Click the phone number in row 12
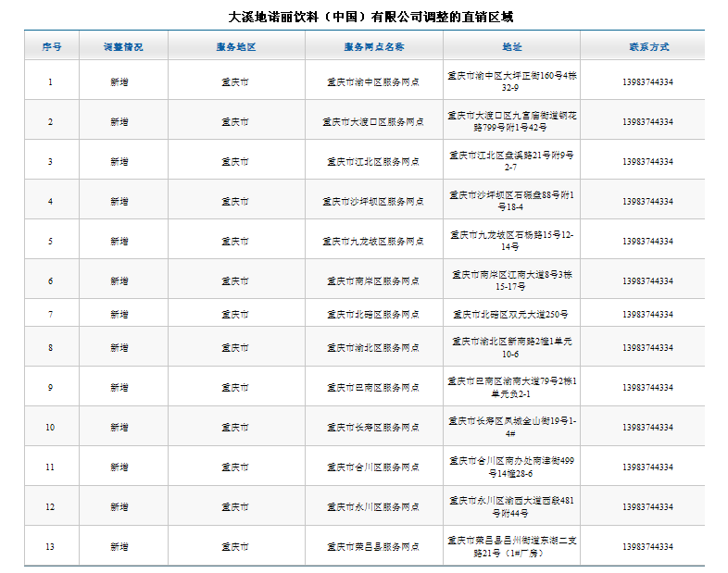Screen dimensions: 728x573 [x=647, y=507]
